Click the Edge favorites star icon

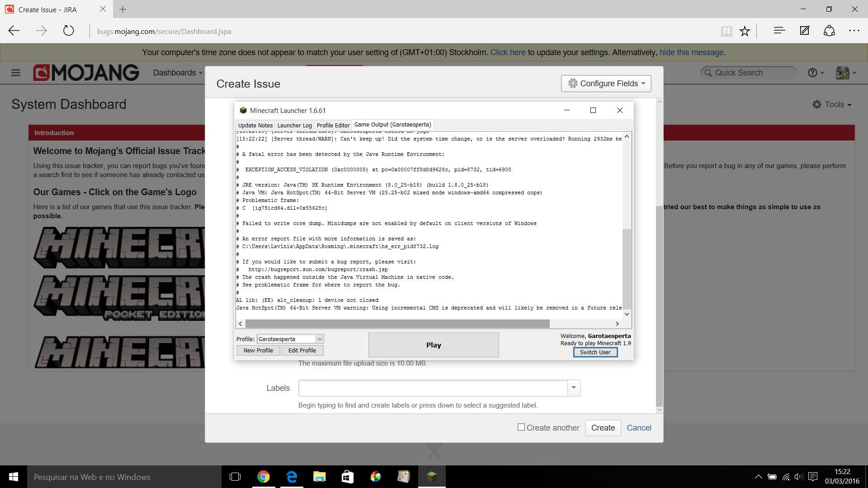[x=745, y=31]
